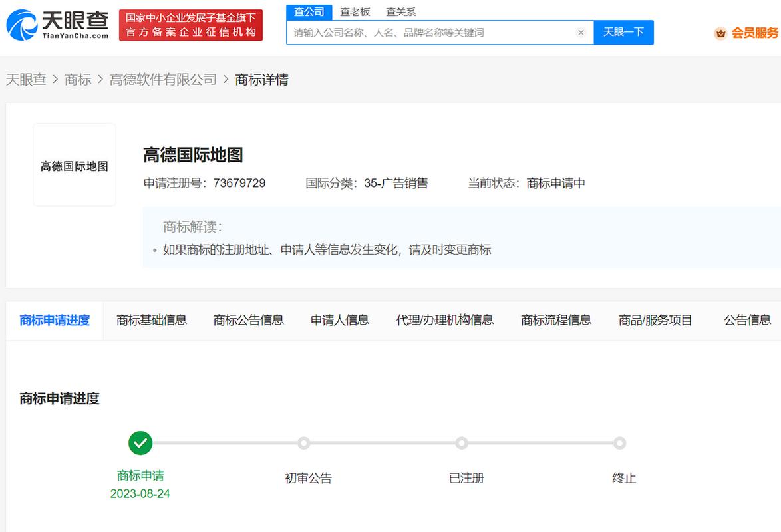Screen dimensions: 781x532
Task: Click the TianYanCha logo
Action: coord(57,25)
